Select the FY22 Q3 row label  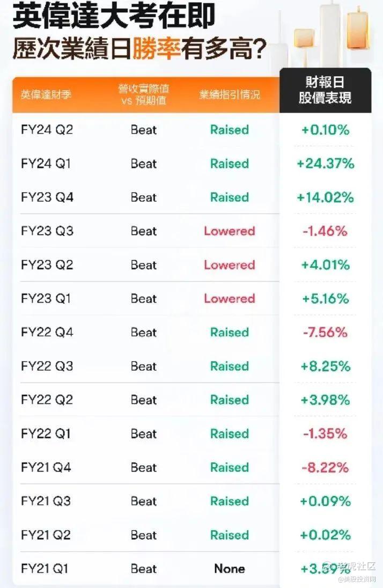[47, 366]
